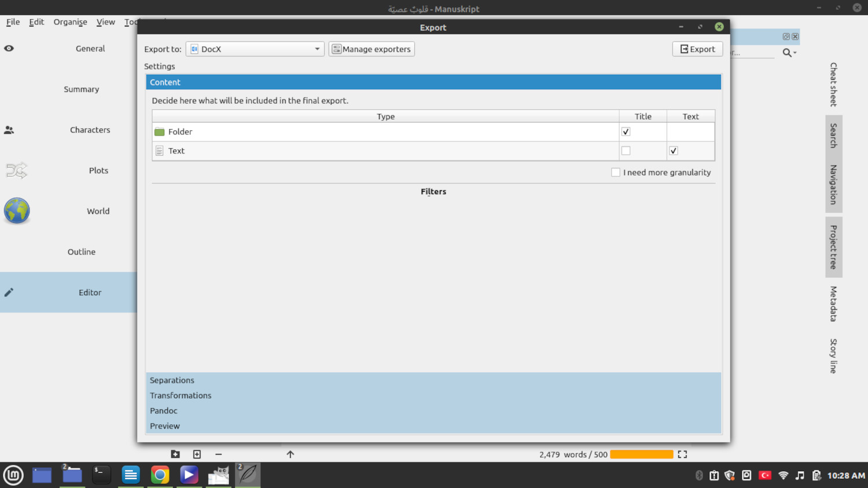Uncheck the Text row Text checkbox
This screenshot has width=868, height=488.
[x=674, y=151]
